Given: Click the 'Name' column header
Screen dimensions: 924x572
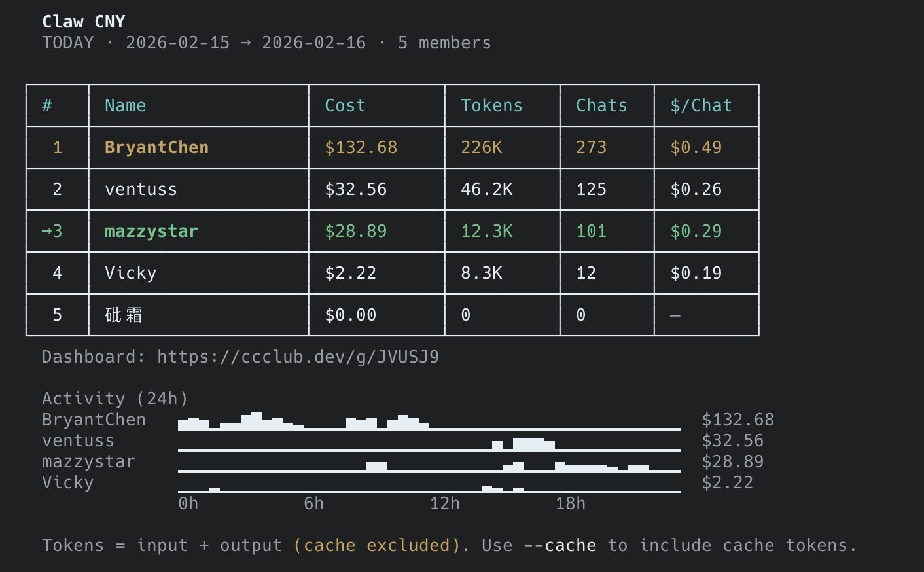Looking at the screenshot, I should 126,105.
